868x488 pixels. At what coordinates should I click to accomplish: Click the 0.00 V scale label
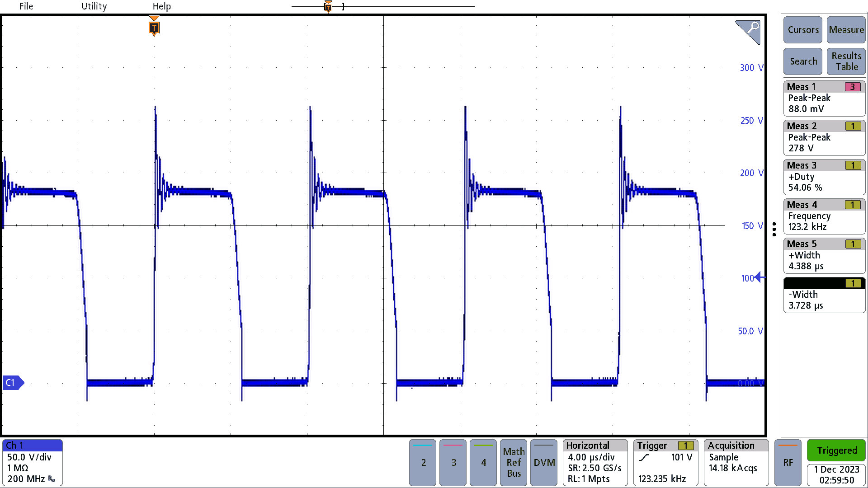tap(750, 384)
